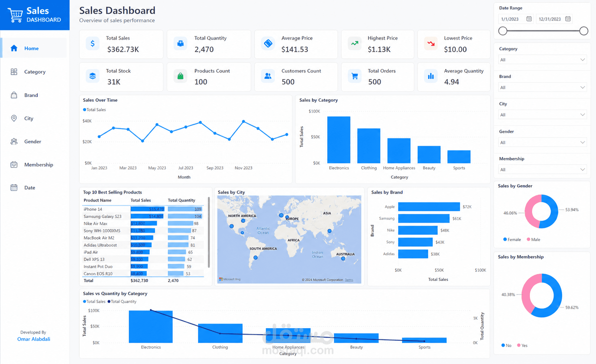Click the Customers Count people icon
This screenshot has height=364, width=596.
[x=268, y=76]
